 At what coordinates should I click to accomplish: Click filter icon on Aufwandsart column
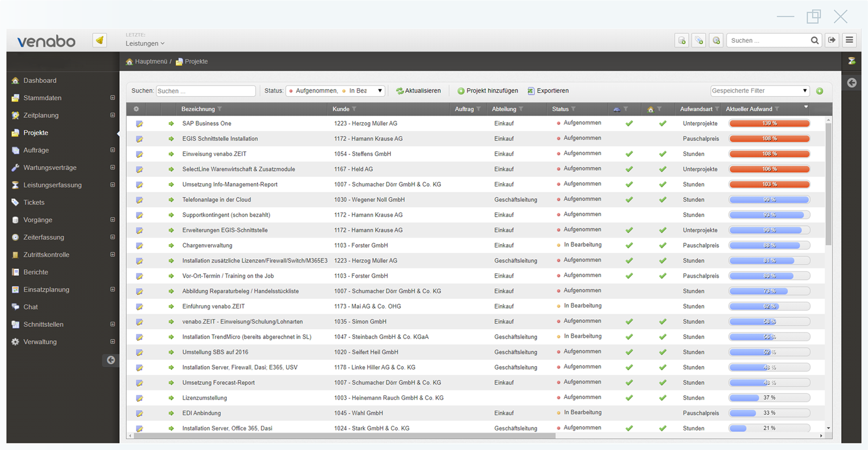718,109
